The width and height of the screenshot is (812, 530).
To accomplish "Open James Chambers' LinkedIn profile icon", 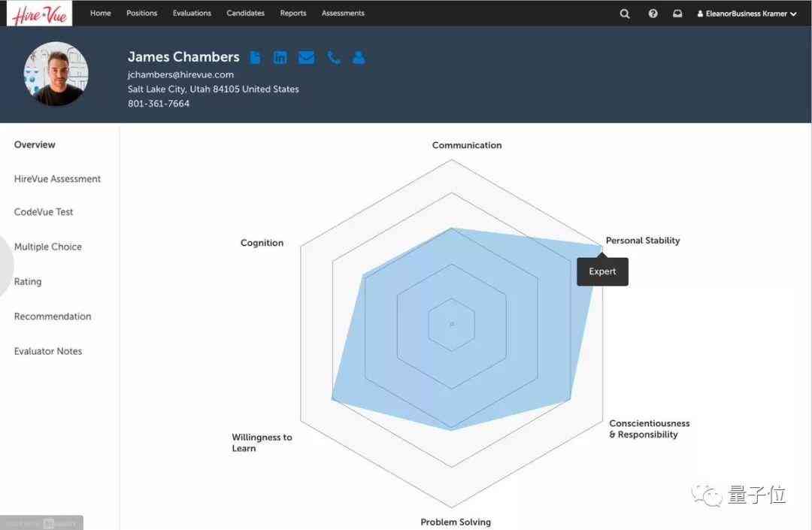I will (x=280, y=57).
